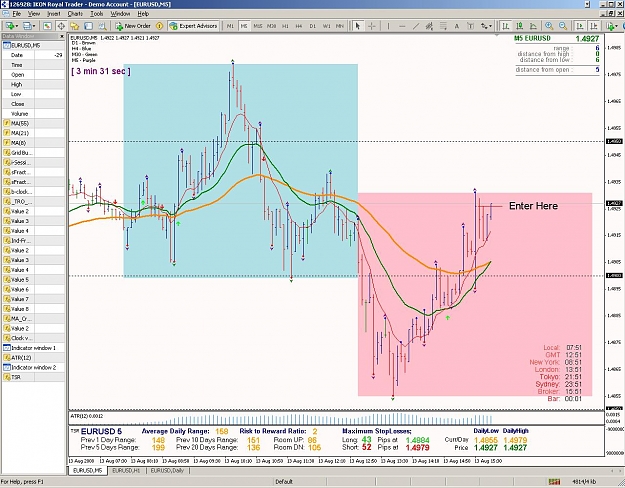
Task: Expand the profiles dropdown arrow
Action: pyautogui.click(x=34, y=26)
